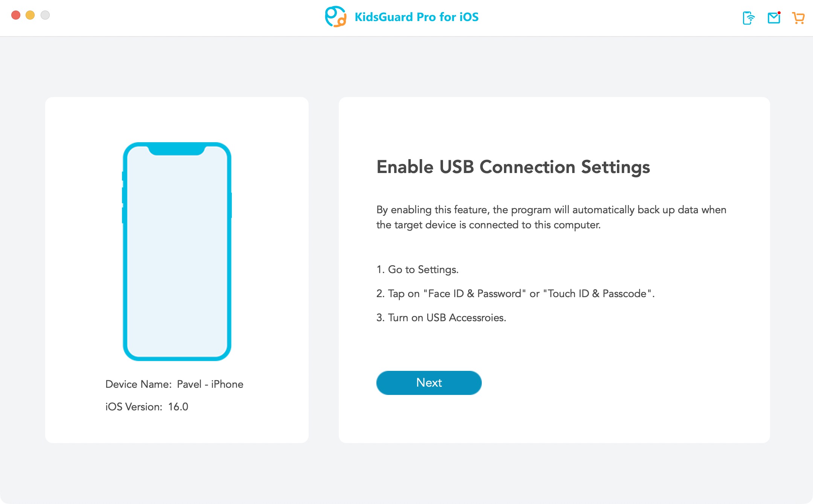Open the mail messages icon
Viewport: 813px width, 504px height.
774,18
